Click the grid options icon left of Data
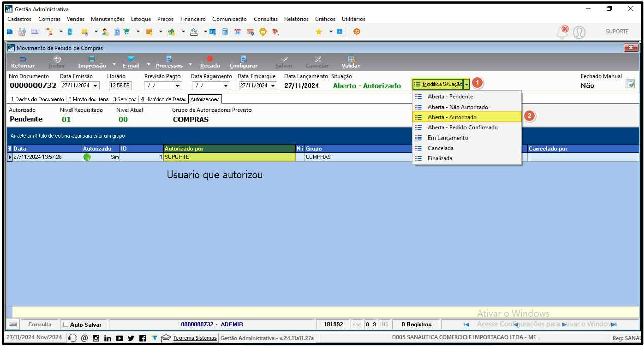 (9, 149)
